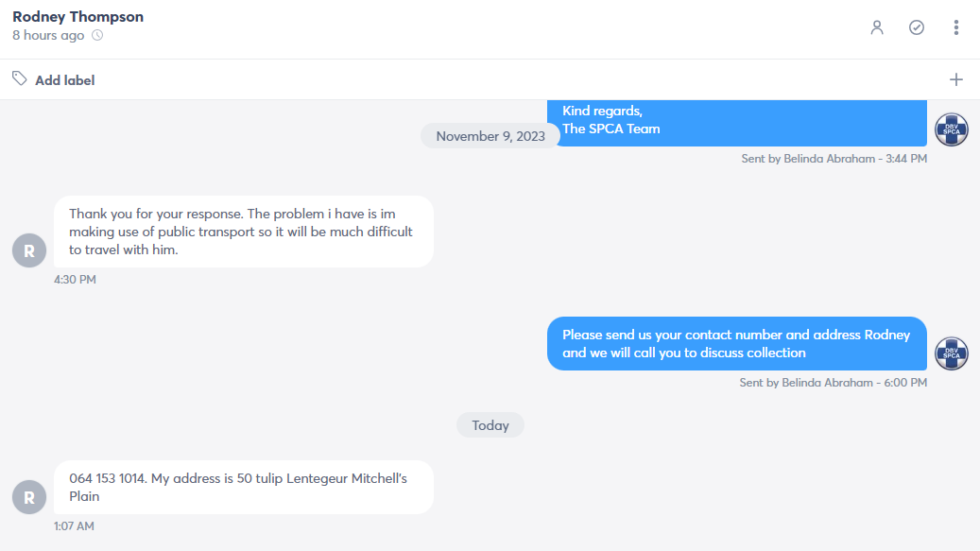Screen dimensions: 980x551
Task: Select the message with 064 153 1014 address
Action: tap(244, 488)
